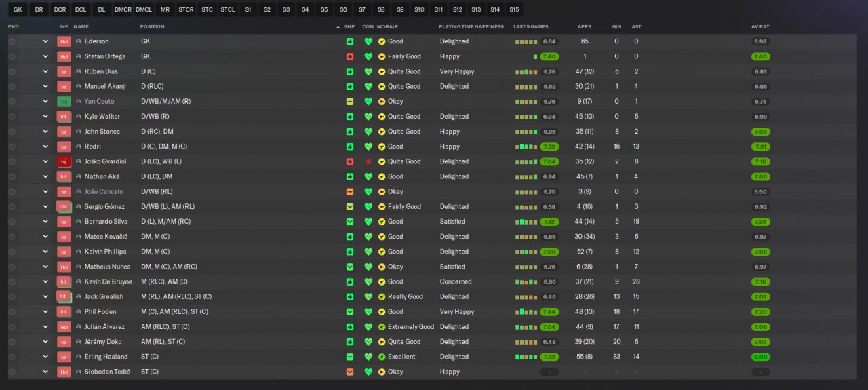Open Jérémy Doku's Quite Good morale icon
The image size is (868, 390).
382,342
